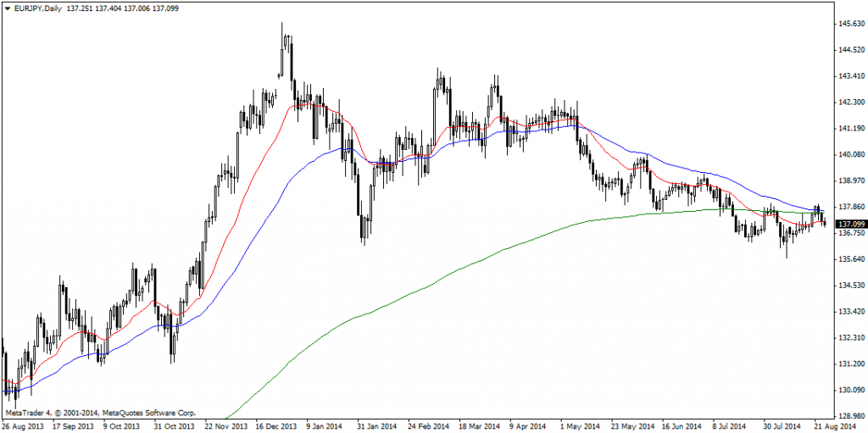
Task: Click the triangle arrow beside EURJPY,Daily
Action: coord(7,7)
